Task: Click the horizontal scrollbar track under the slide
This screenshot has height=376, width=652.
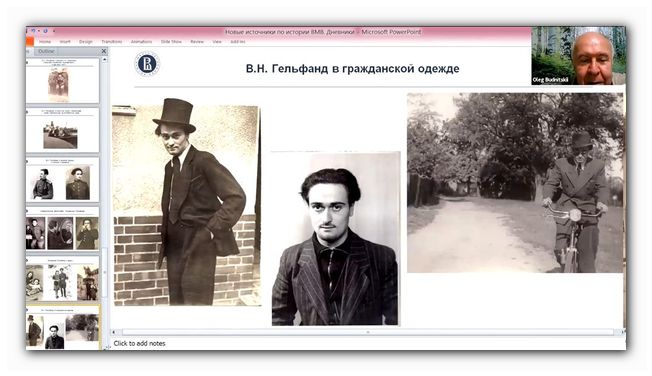Action: [x=368, y=332]
